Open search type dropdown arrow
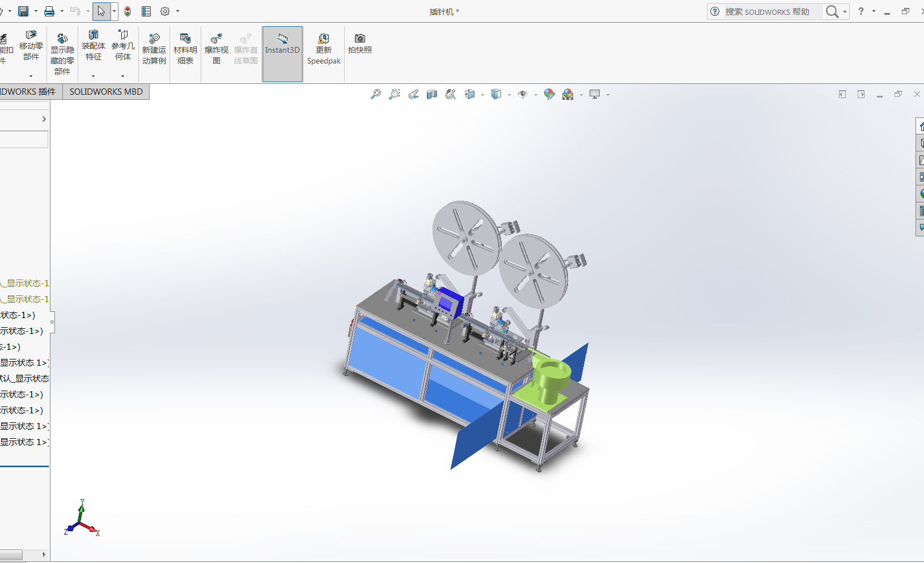The width and height of the screenshot is (924, 563). pyautogui.click(x=845, y=12)
